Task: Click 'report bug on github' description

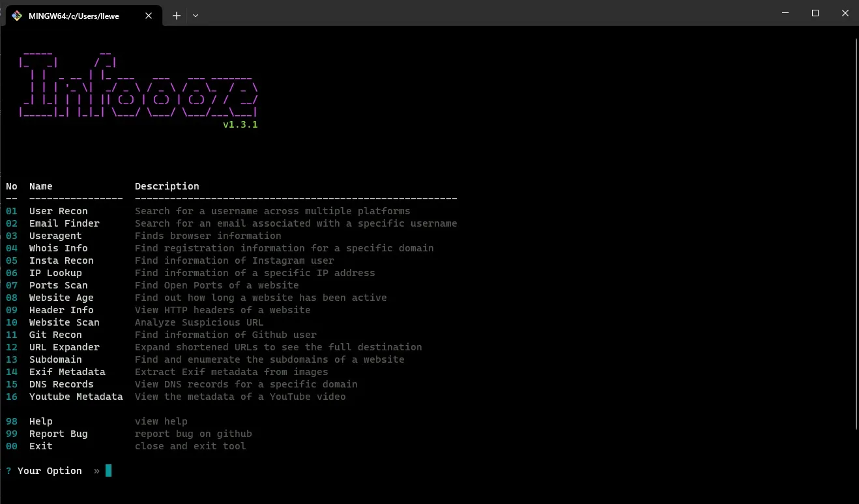Action: click(194, 434)
